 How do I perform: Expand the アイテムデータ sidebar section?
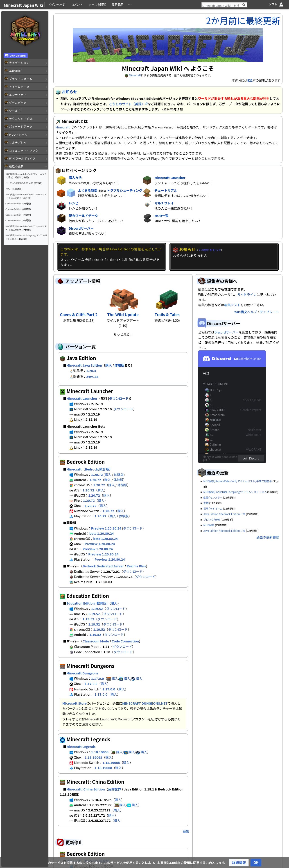(26, 87)
